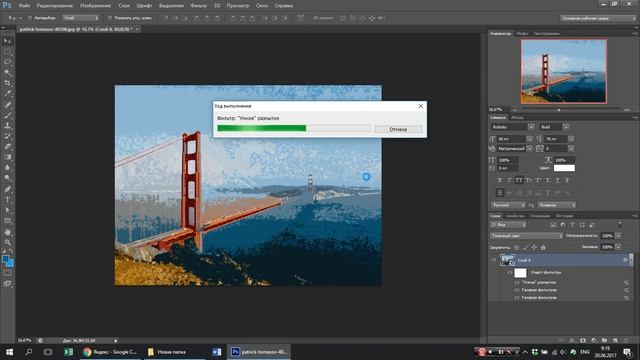640x360 pixels.
Task: Select the Blur tool
Action: click(x=7, y=167)
